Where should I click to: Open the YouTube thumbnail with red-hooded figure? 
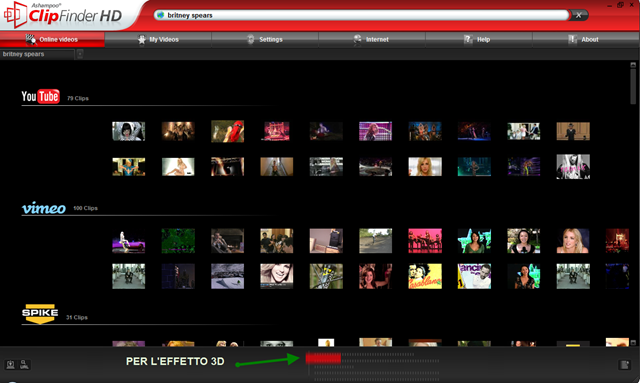coord(227,131)
